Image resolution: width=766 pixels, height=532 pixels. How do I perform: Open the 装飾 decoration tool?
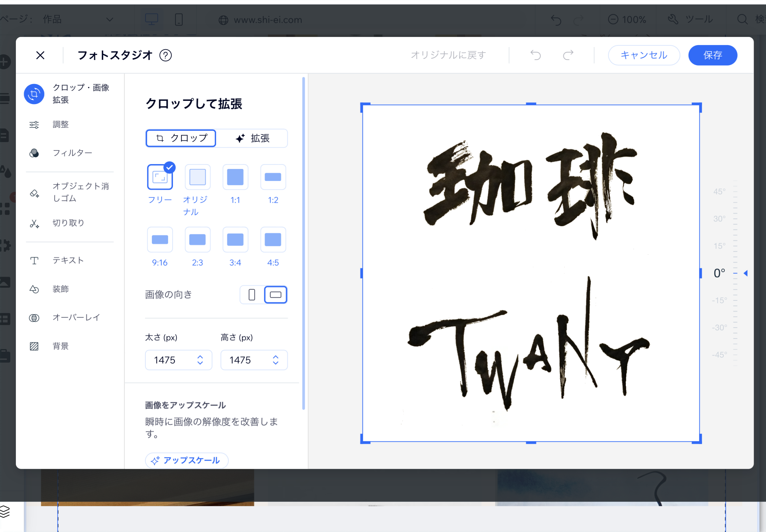(60, 289)
